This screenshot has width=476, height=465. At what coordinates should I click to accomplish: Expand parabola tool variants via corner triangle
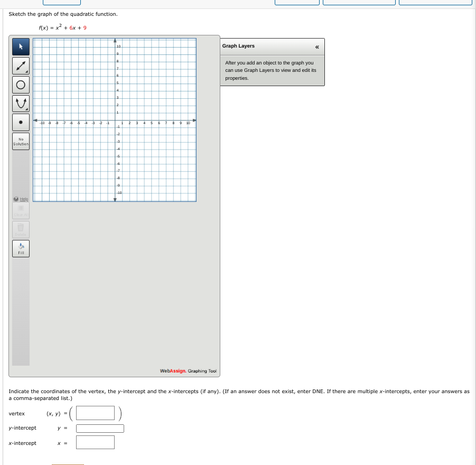click(x=26, y=109)
